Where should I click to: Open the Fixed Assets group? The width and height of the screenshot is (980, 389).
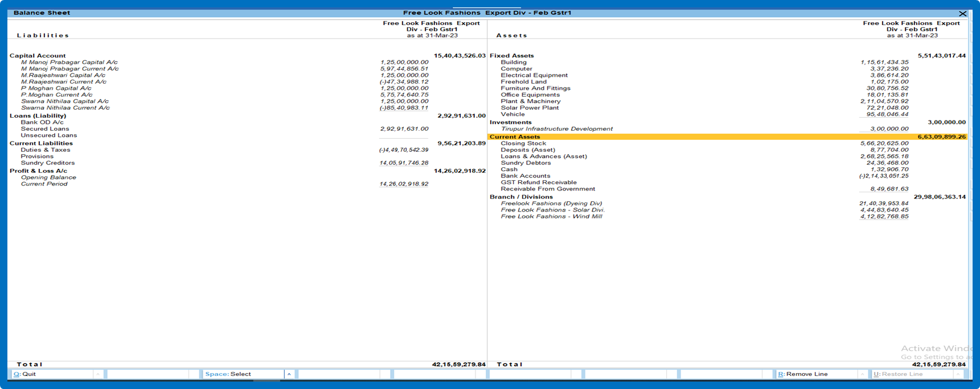[x=728, y=56]
